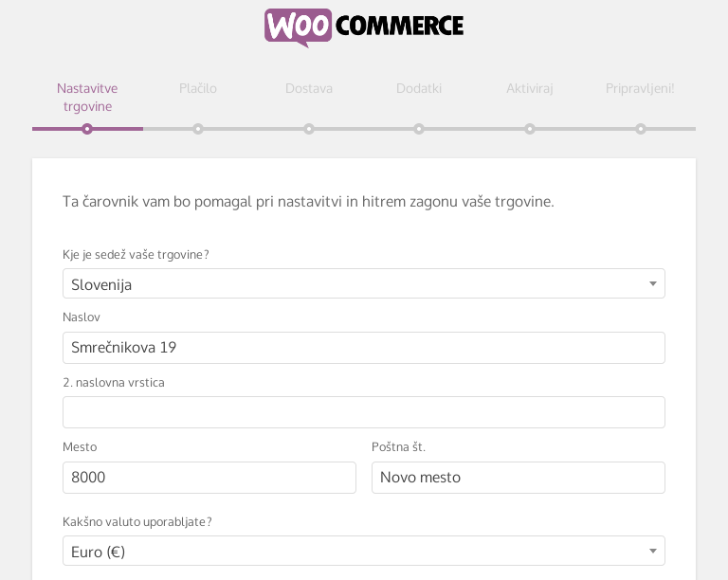Open the Dostava step label
This screenshot has width=728, height=580.
tap(309, 88)
